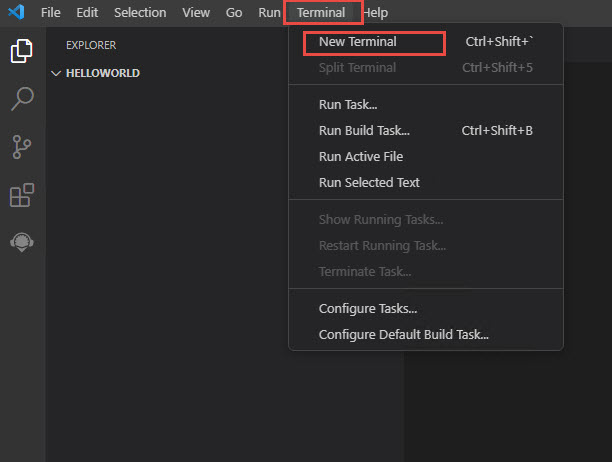The image size is (612, 462).
Task: Choose Split Terminal menu entry
Action: tap(426, 68)
